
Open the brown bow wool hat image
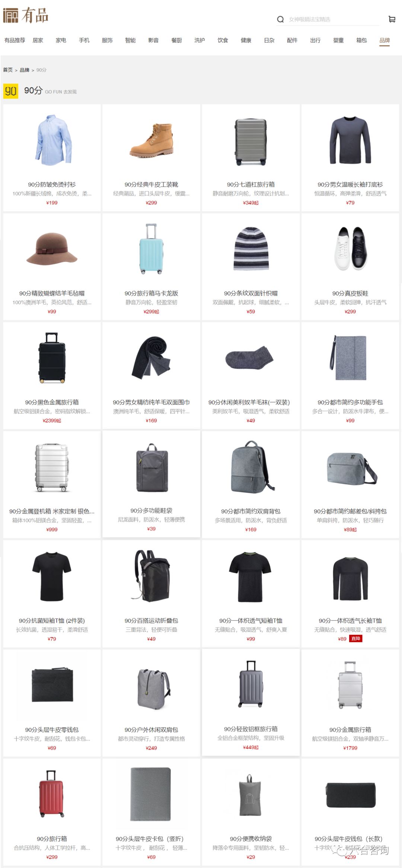[52, 249]
